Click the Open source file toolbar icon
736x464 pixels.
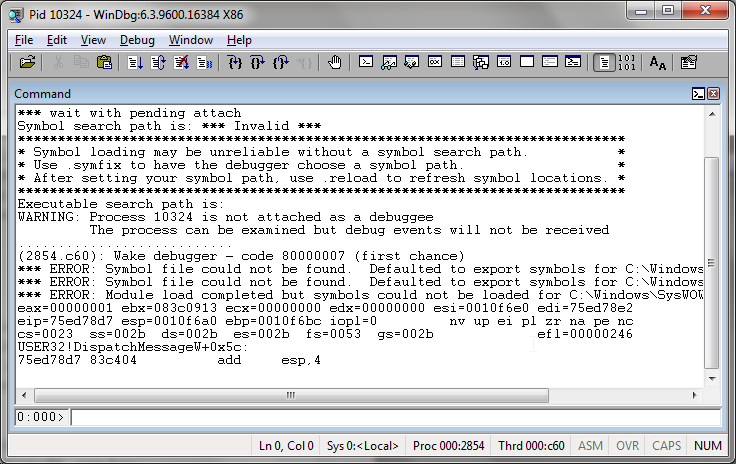(x=27, y=62)
